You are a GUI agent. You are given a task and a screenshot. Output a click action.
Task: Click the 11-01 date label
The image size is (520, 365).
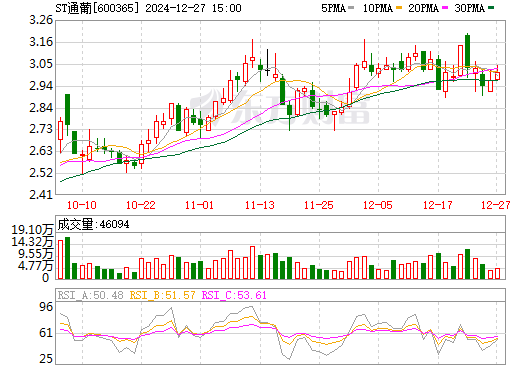[199, 205]
